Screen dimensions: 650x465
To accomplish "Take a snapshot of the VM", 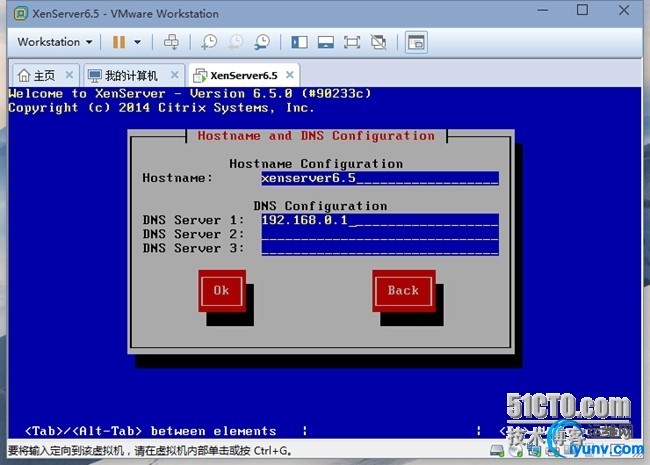I will click(x=209, y=42).
